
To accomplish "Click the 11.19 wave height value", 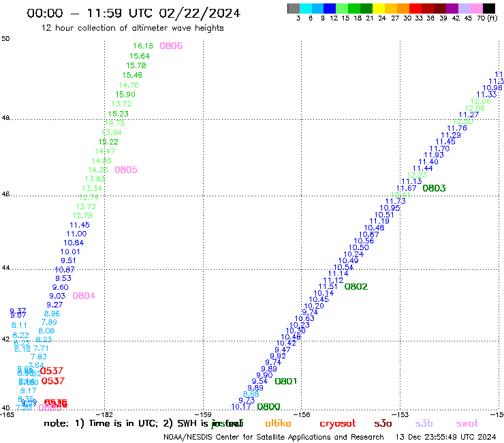I will (x=379, y=221).
